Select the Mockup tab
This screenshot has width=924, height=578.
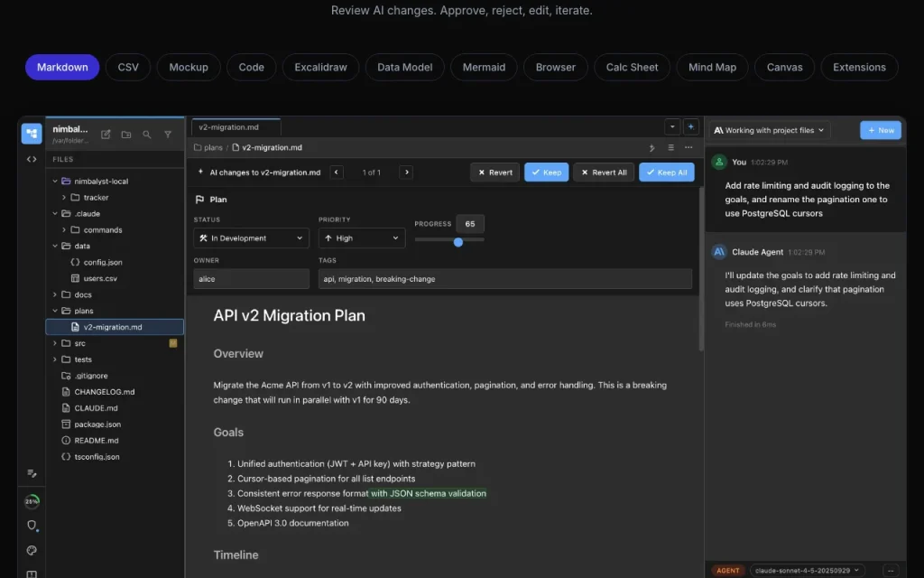tap(189, 67)
